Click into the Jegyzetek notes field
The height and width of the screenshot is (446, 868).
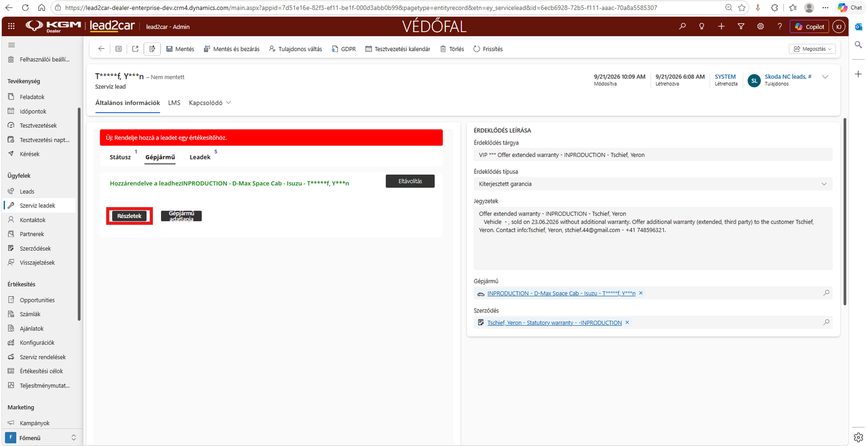click(653, 238)
